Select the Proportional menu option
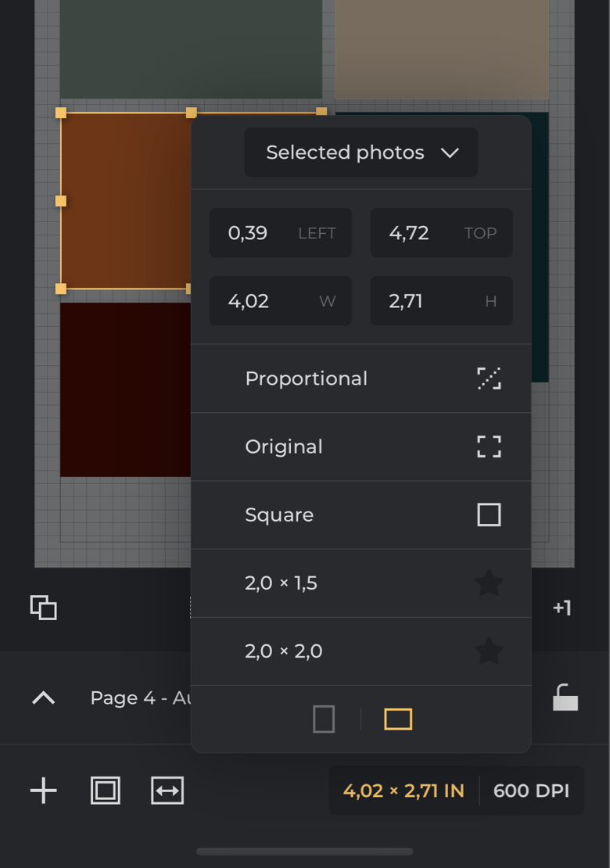The height and width of the screenshot is (868, 610). click(361, 378)
